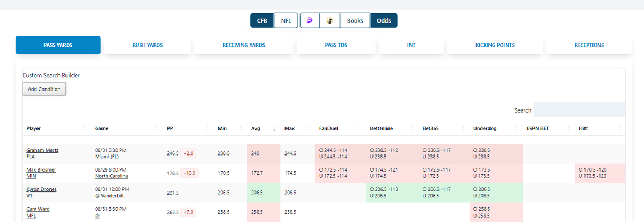Sort table by Avg column arrows
This screenshot has height=222, width=644.
click(274, 129)
